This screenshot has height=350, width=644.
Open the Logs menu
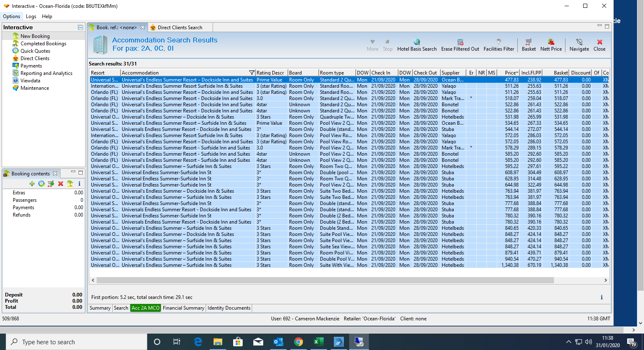[x=31, y=16]
